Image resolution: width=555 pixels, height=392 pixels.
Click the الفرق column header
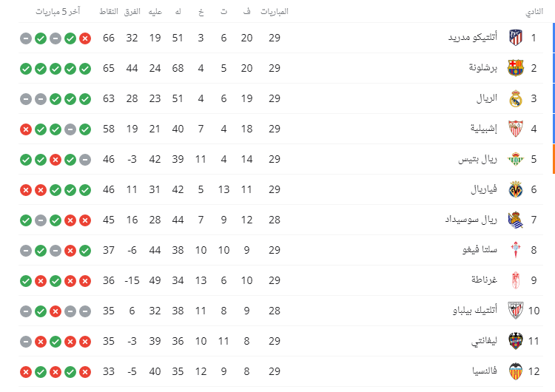(132, 12)
